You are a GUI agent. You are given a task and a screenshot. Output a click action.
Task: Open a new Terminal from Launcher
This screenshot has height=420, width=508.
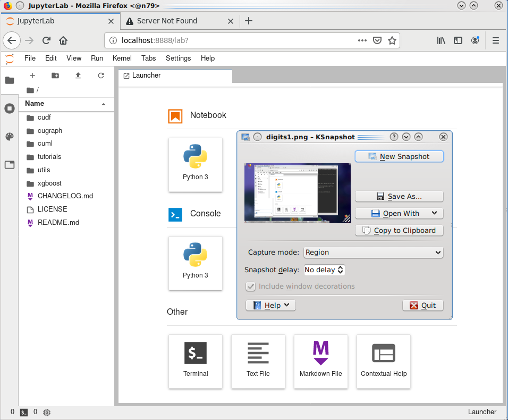tap(196, 362)
